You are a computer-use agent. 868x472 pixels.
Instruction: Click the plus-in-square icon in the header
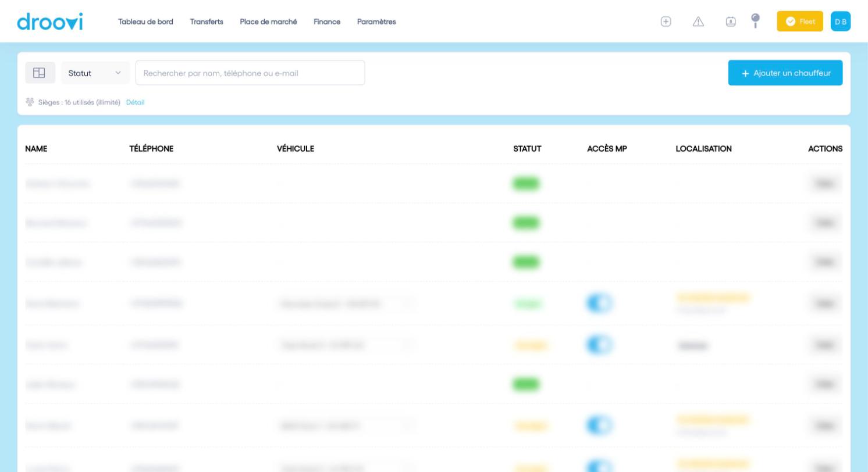click(666, 22)
